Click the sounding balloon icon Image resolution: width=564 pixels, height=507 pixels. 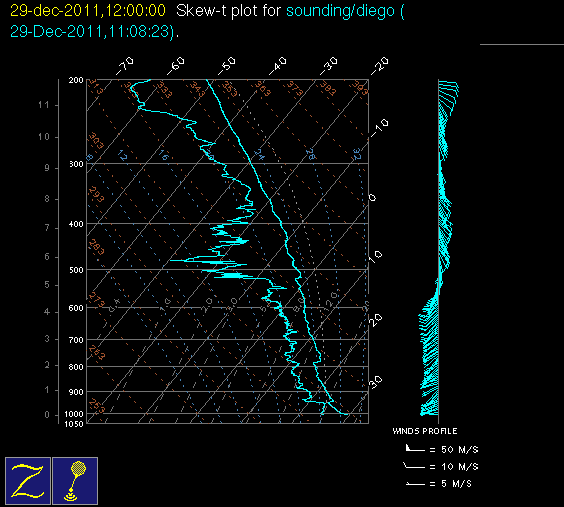click(75, 481)
